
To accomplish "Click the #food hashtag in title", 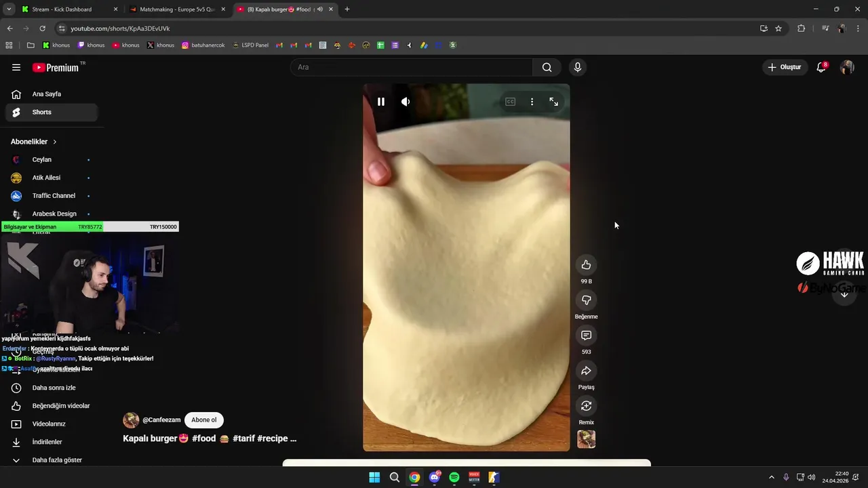I will tap(203, 439).
